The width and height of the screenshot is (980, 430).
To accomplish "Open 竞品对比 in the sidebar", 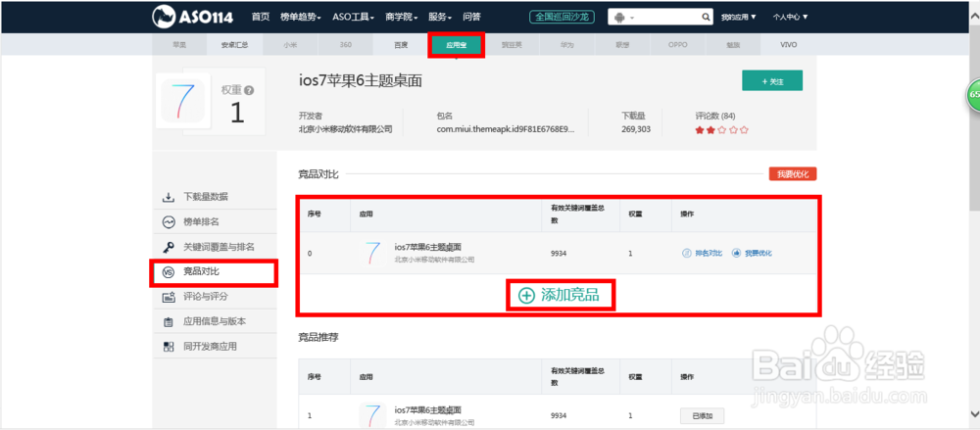I will click(215, 272).
